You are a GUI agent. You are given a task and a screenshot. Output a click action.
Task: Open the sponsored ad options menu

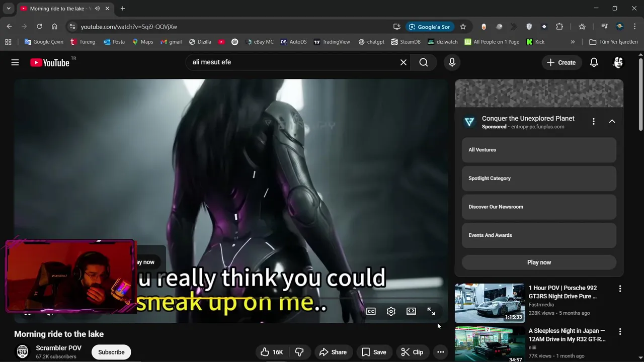coord(594,121)
